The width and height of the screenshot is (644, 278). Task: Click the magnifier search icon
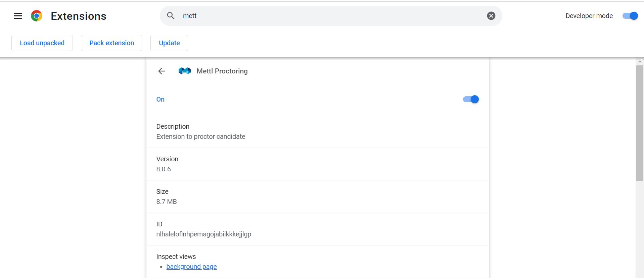click(171, 16)
